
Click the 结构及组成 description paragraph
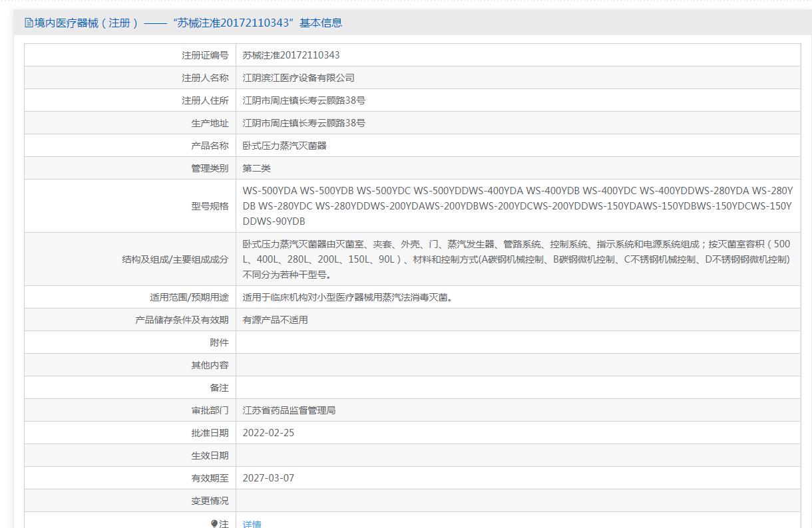(x=516, y=259)
